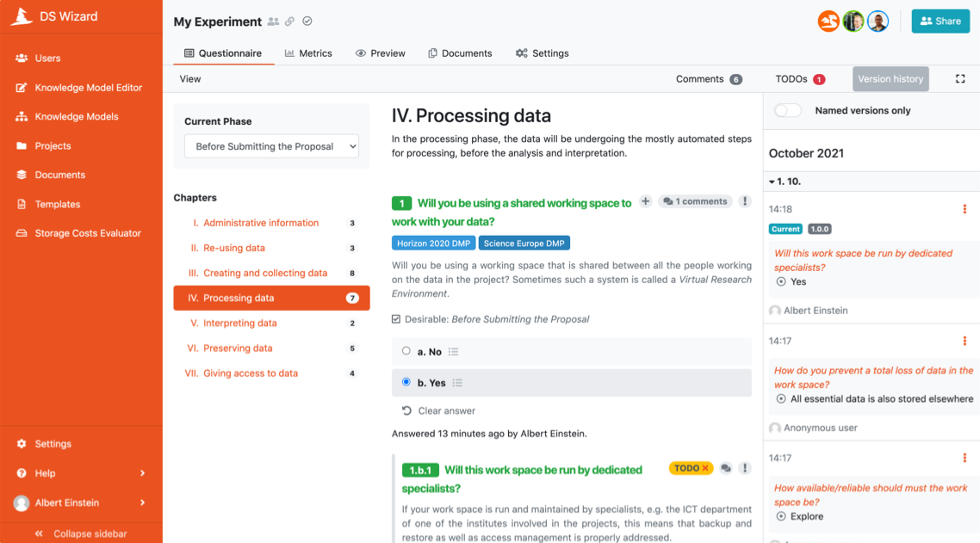Open three-dot menu for 'How available/reliable' entry
The width and height of the screenshot is (980, 543).
pos(964,458)
